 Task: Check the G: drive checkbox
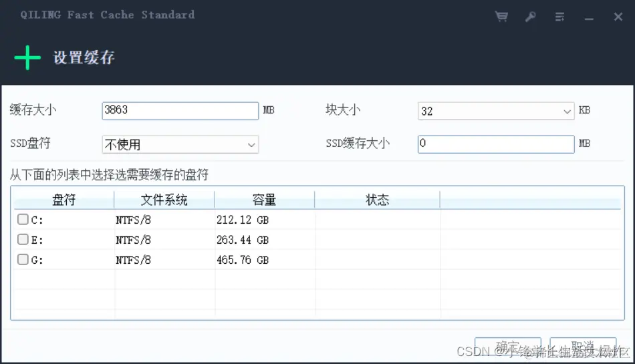point(23,259)
